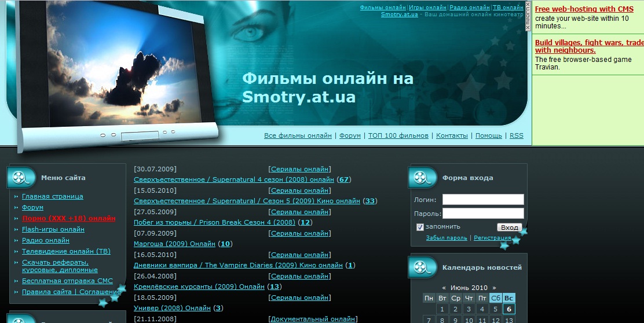The image size is (644, 323).
Task: Open Телевидение онлайн (ТВ) menu item
Action: click(x=66, y=251)
